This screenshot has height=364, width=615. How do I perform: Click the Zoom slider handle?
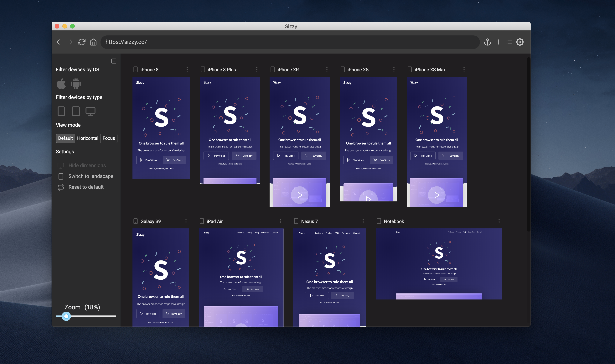[66, 316]
